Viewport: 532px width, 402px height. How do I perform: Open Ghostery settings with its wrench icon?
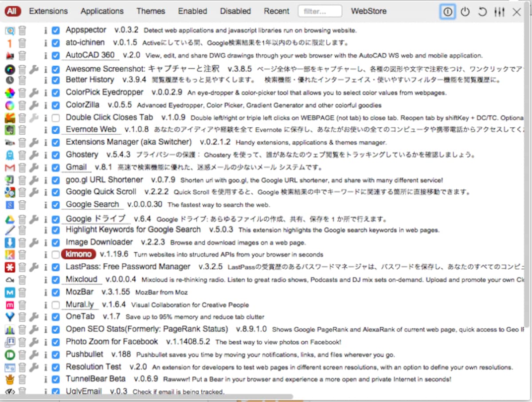tap(34, 155)
